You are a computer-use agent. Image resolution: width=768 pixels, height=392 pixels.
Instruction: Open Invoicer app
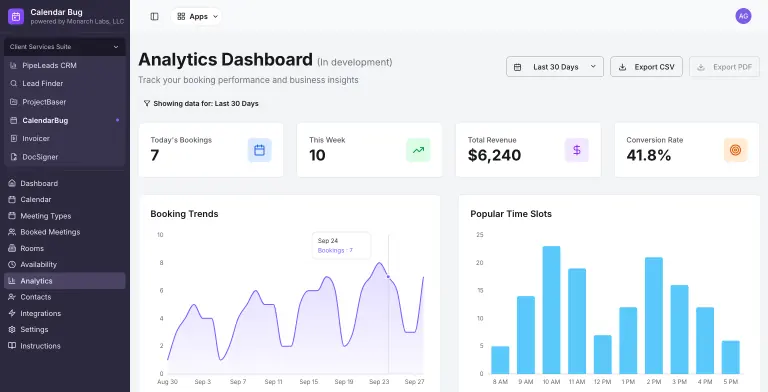[64, 139]
